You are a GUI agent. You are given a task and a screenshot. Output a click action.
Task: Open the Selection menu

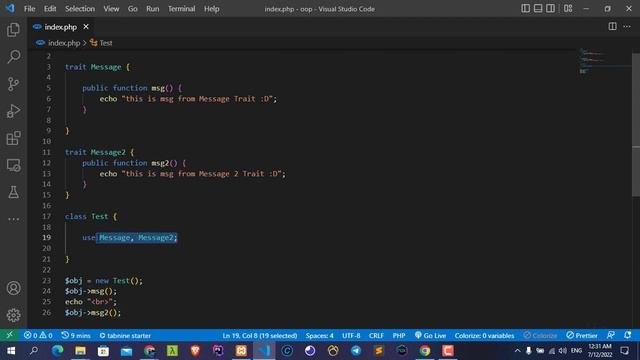80,9
